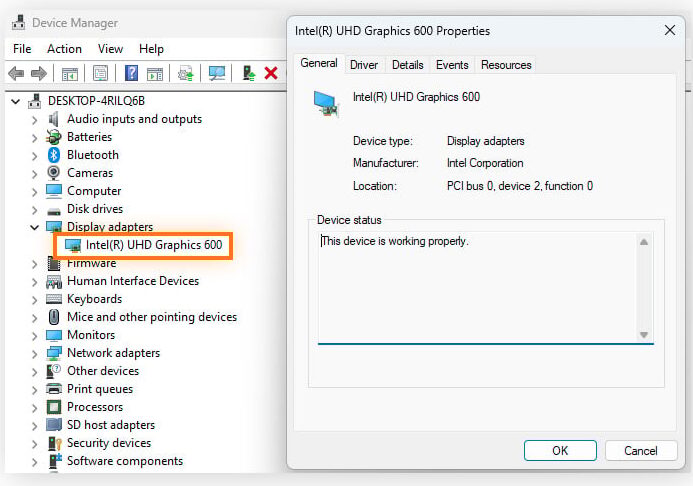Click the Audio inputs speaker icon
The width and height of the screenshot is (693, 486).
coord(53,119)
